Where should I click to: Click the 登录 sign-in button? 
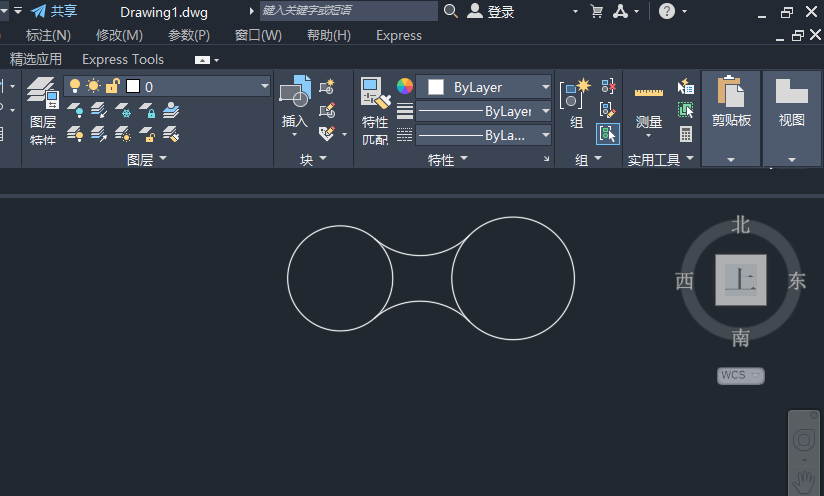[491, 11]
